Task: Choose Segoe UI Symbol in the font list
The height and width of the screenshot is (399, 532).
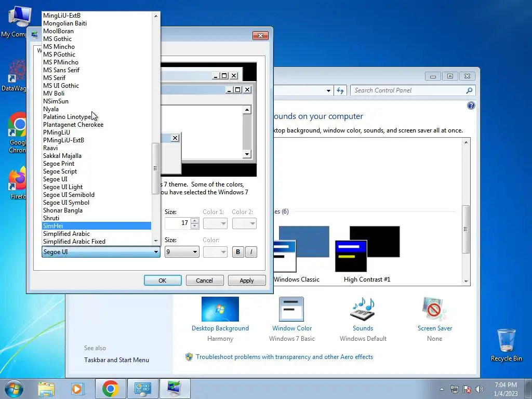Action: point(96,203)
